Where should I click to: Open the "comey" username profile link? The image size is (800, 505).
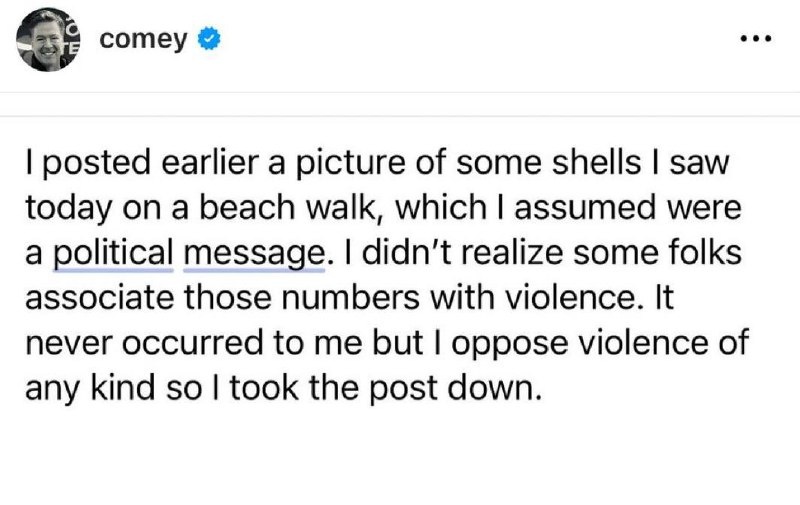[x=142, y=40]
